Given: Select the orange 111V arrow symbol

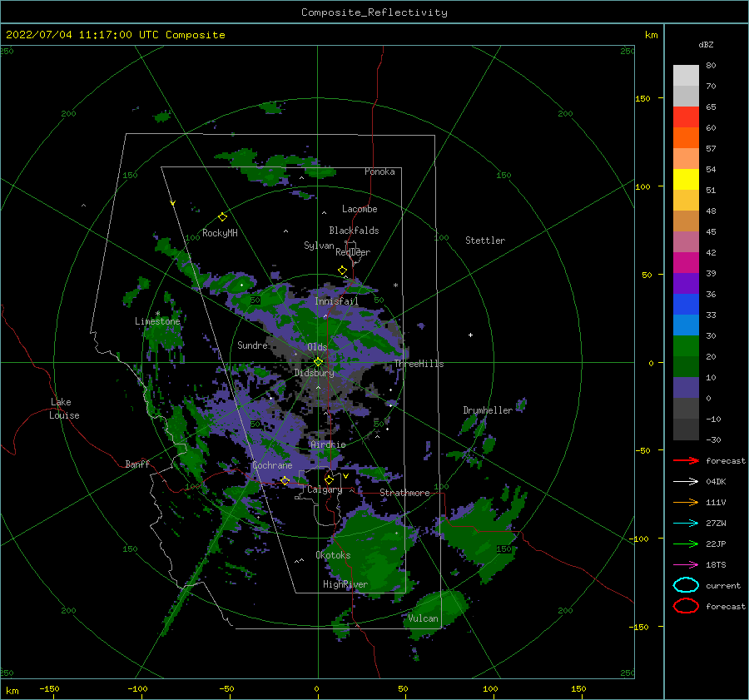Looking at the screenshot, I should pos(686,502).
